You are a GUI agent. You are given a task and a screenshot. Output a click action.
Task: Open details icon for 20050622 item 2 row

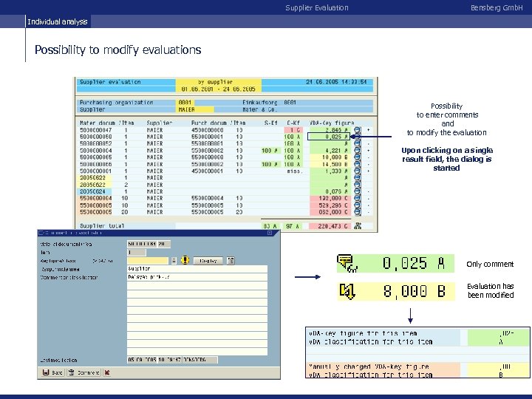point(358,185)
